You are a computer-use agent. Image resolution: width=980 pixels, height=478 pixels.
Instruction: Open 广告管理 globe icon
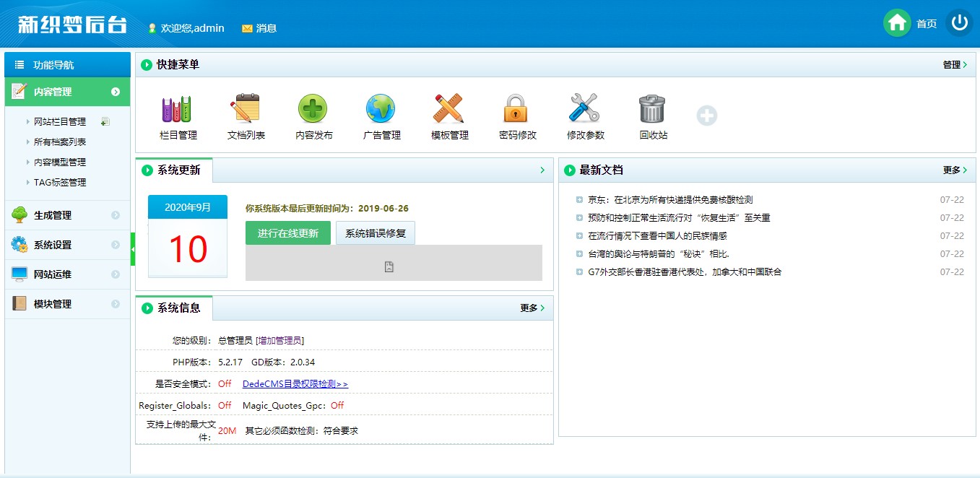coord(381,109)
